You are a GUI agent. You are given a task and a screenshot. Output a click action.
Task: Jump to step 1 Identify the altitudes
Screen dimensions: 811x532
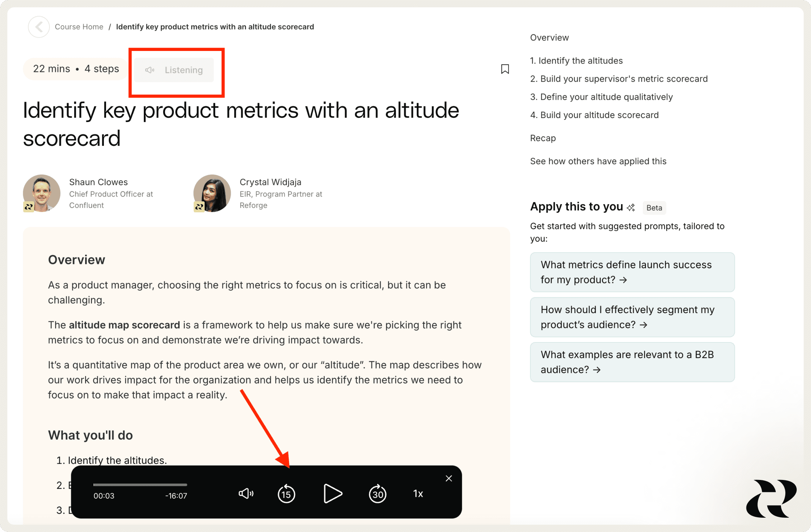(576, 61)
